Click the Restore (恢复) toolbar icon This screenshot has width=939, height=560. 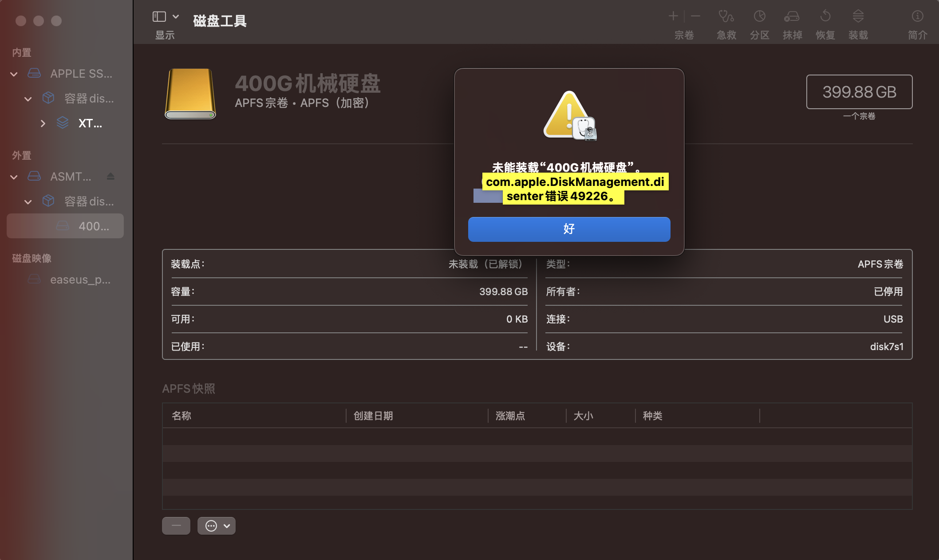tap(825, 17)
